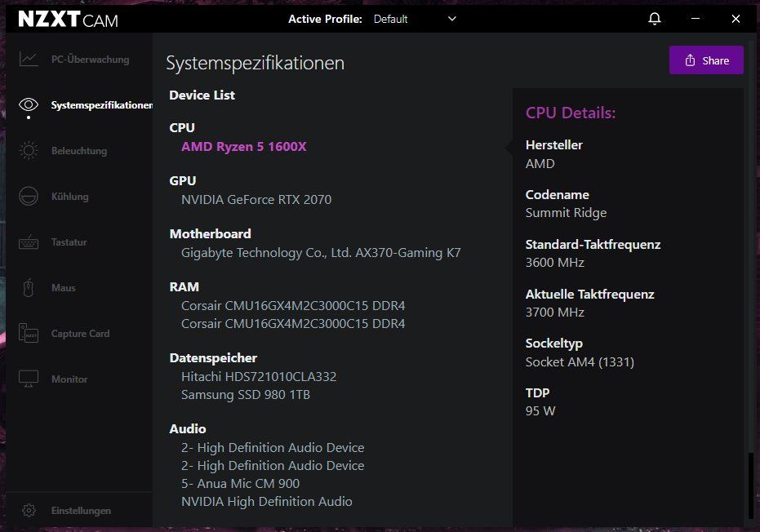This screenshot has width=760, height=532.
Task: Click the NZXT CAM logo
Action: pyautogui.click(x=68, y=20)
